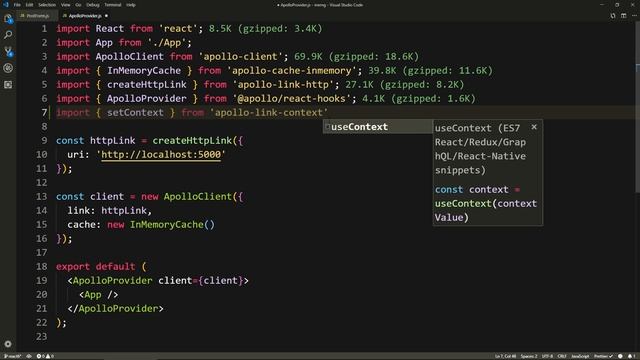The image size is (640, 360).
Task: Click the 'client' variable on line 13
Action: click(x=107, y=196)
